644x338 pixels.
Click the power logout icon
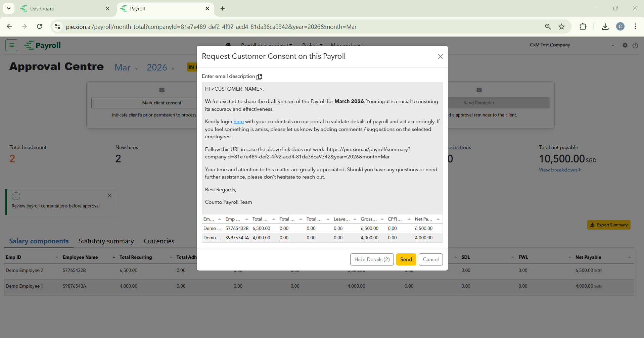tap(635, 45)
